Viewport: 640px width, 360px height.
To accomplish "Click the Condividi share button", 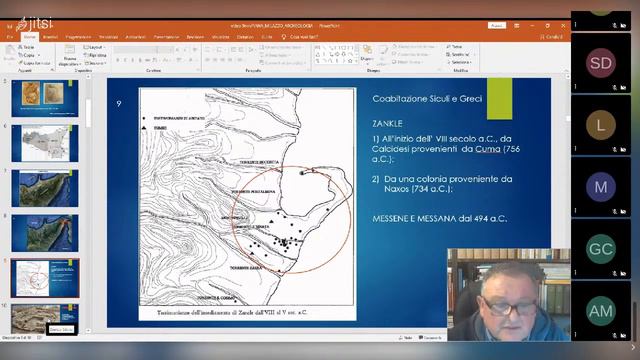I will point(551,37).
